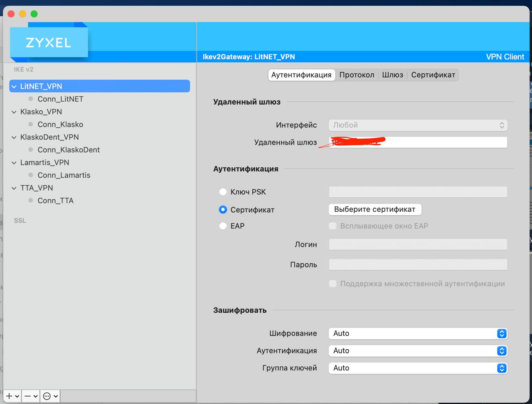This screenshot has width=532, height=404.
Task: Select the EAP radio button
Action: pyautogui.click(x=223, y=226)
